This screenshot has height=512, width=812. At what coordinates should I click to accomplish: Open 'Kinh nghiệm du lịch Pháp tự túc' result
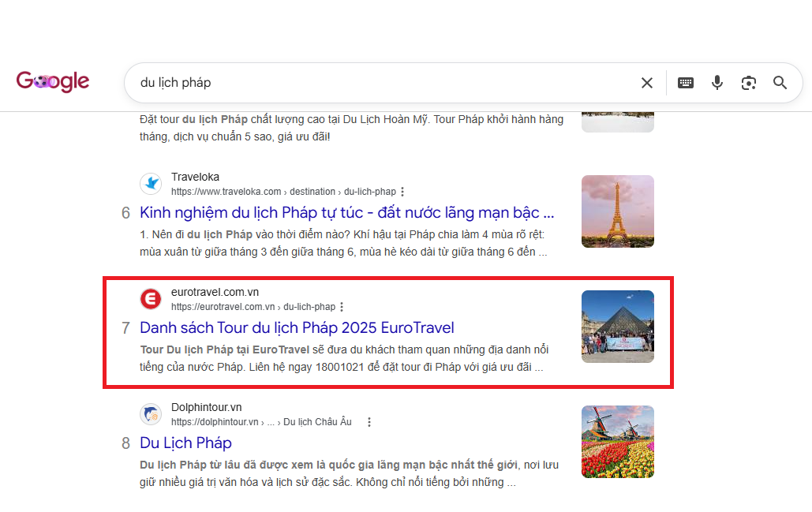point(347,213)
